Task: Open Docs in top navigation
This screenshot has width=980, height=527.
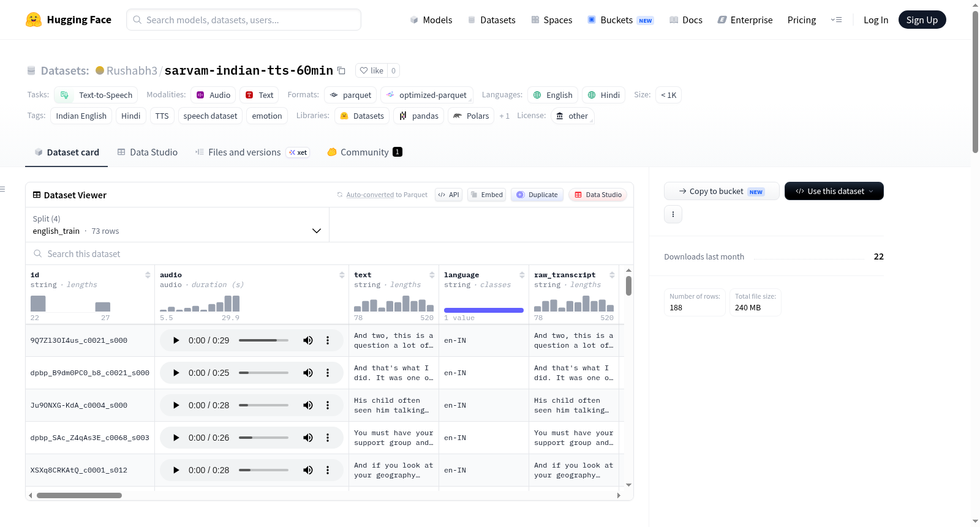Action: pos(686,20)
